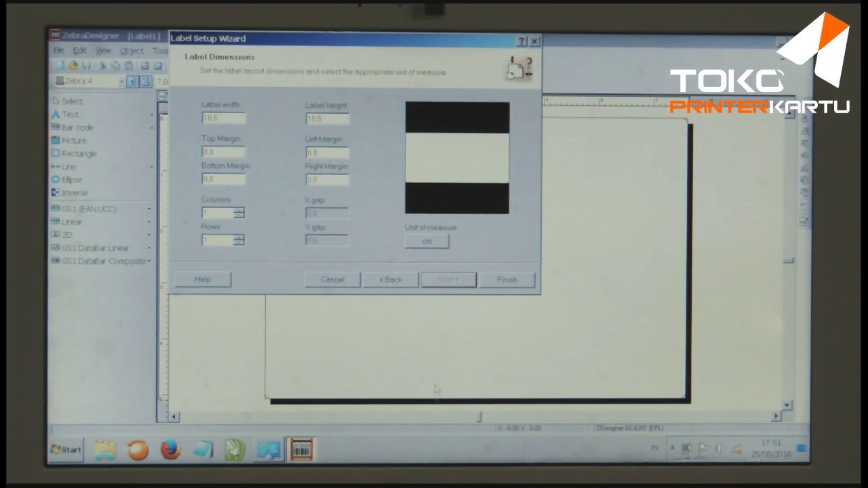The height and width of the screenshot is (488, 868).
Task: Open the Object menu
Action: (x=132, y=51)
